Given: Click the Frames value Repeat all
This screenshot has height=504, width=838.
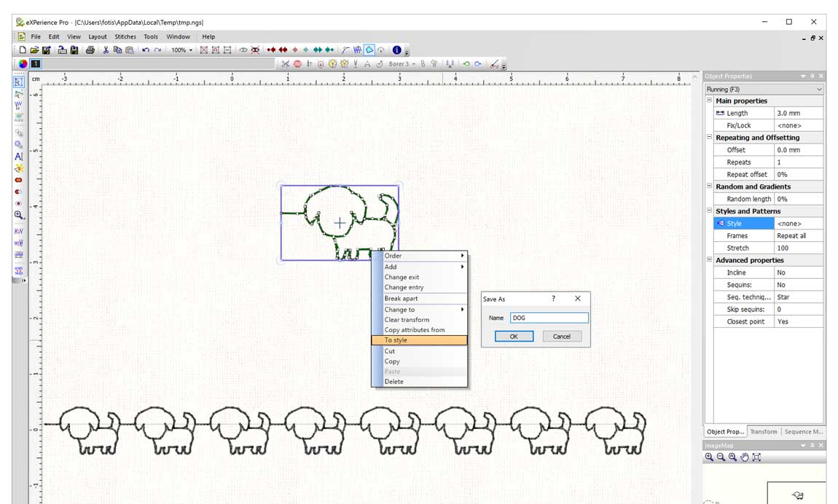Looking at the screenshot, I should 799,236.
